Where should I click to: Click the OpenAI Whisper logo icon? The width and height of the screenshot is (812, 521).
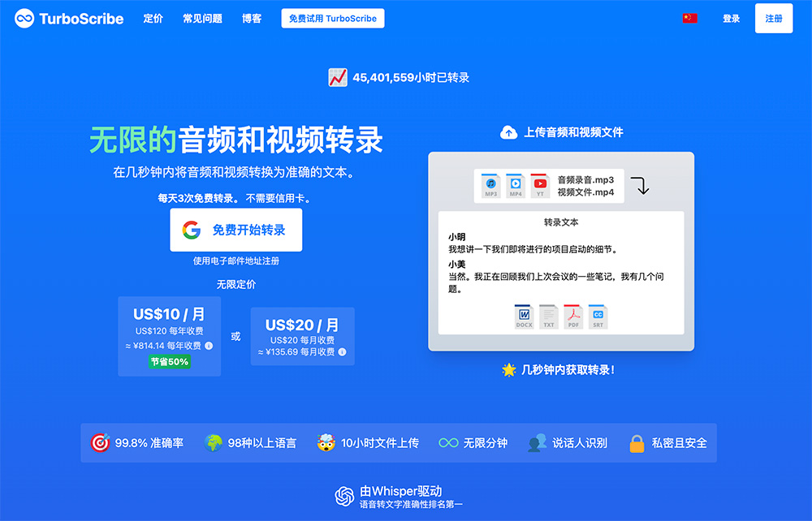344,496
